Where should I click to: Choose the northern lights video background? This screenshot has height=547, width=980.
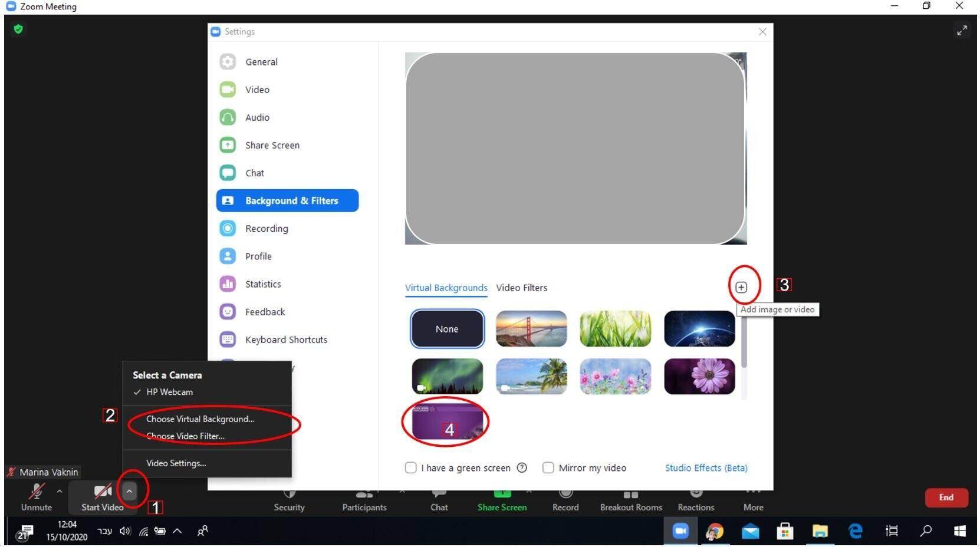447,376
